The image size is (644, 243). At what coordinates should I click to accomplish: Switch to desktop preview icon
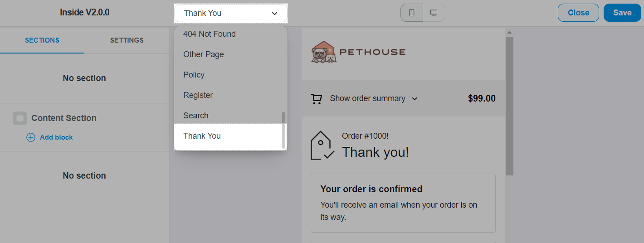tap(434, 13)
